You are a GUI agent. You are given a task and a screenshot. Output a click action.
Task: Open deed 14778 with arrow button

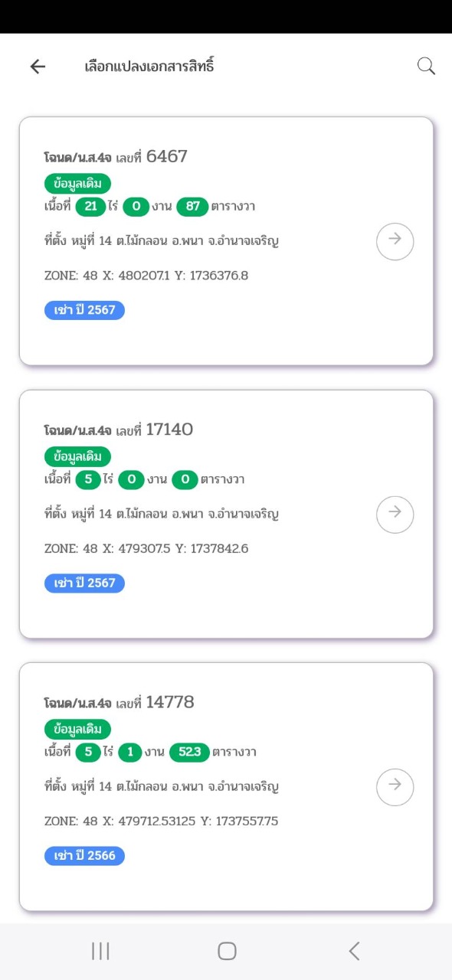395,787
